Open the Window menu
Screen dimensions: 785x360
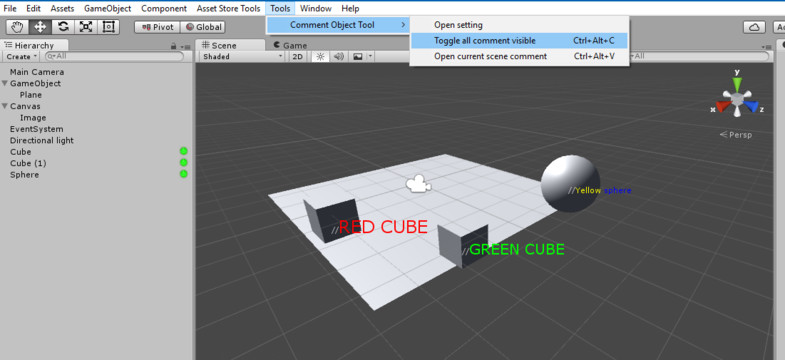pyautogui.click(x=316, y=9)
